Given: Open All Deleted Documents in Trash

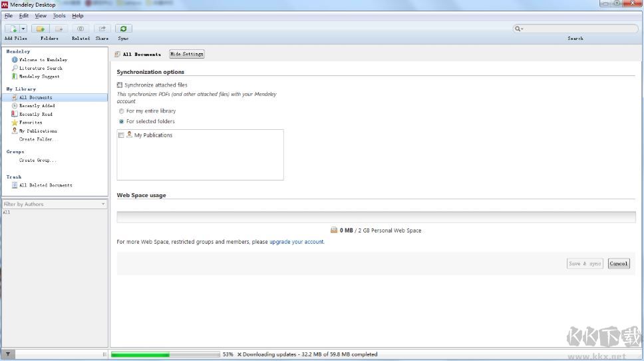Looking at the screenshot, I should (x=46, y=185).
